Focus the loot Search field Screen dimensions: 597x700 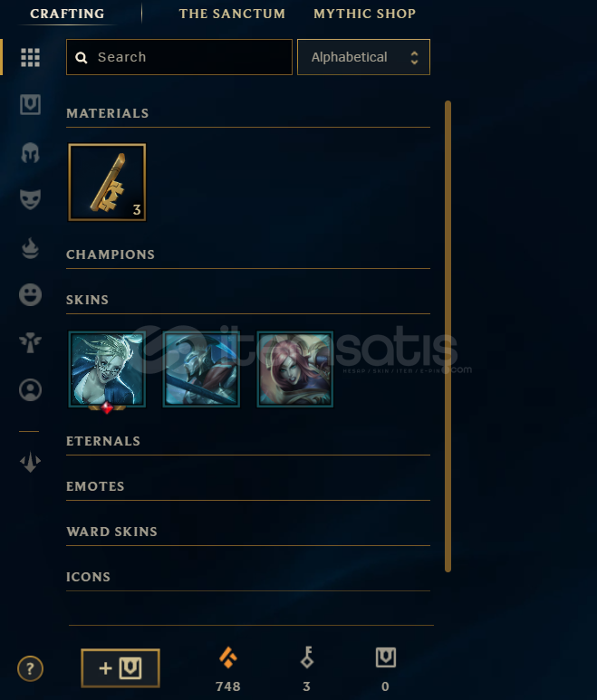[179, 57]
